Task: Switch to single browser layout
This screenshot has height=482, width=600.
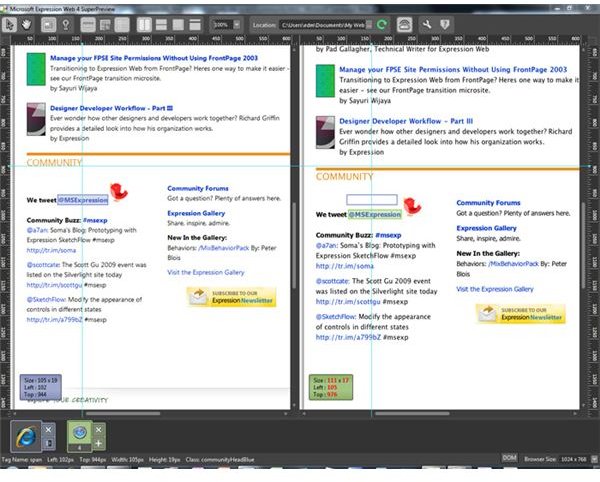Action: coord(195,25)
